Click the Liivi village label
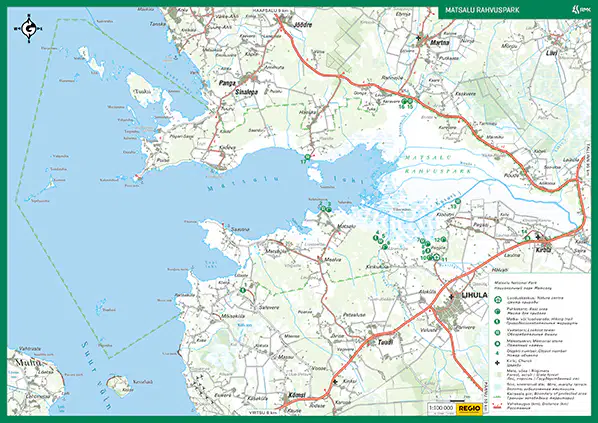This screenshot has height=423, width=598. pos(551,53)
